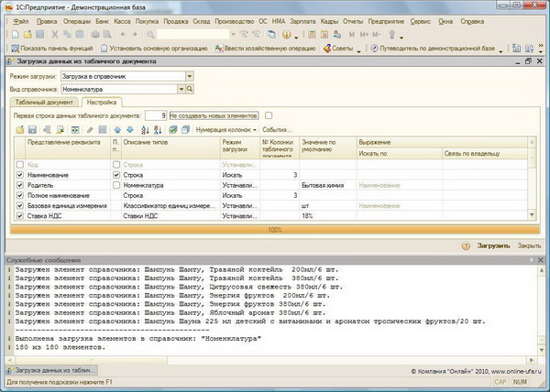Click the M- memory button
Image resolution: width=550 pixels, height=392 pixels.
[x=377, y=35]
